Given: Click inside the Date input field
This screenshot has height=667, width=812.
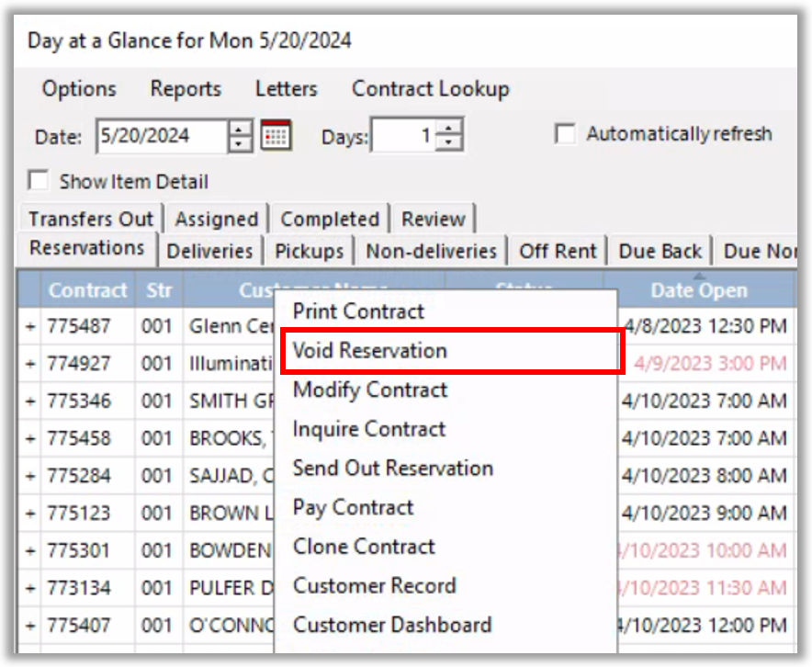Looking at the screenshot, I should click(x=161, y=136).
